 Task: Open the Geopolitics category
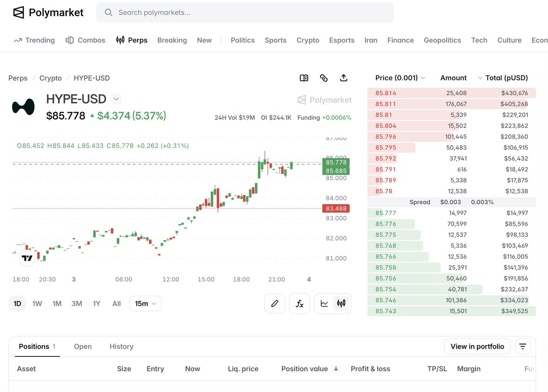443,40
